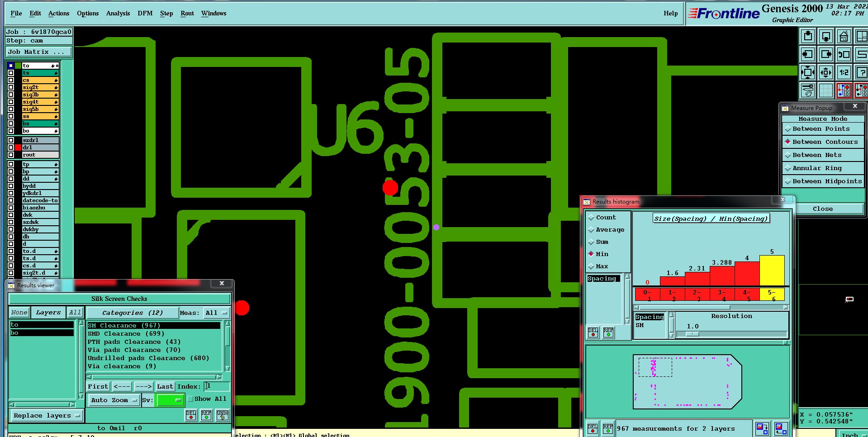Toggle checkbox of layer sig2t
Viewport: 868px width, 437px height.
tap(11, 87)
